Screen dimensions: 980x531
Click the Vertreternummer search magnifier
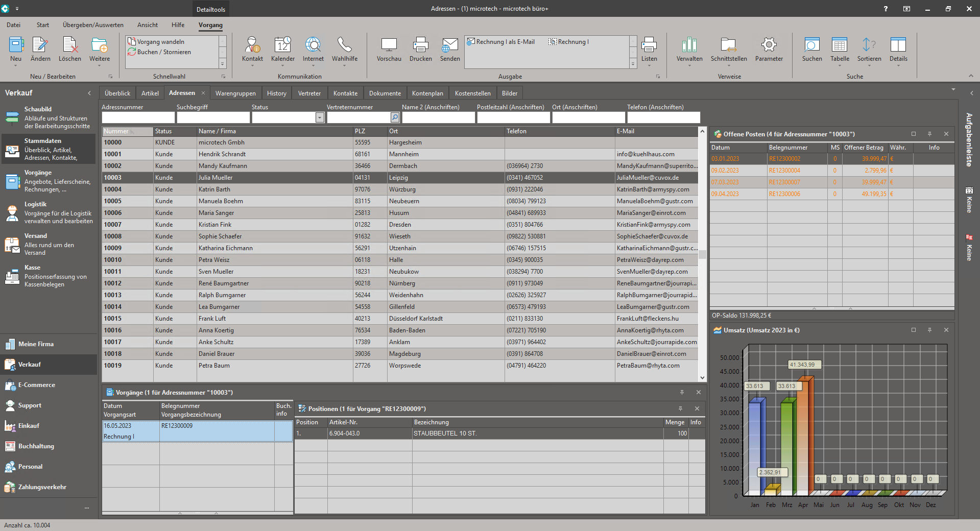click(394, 117)
